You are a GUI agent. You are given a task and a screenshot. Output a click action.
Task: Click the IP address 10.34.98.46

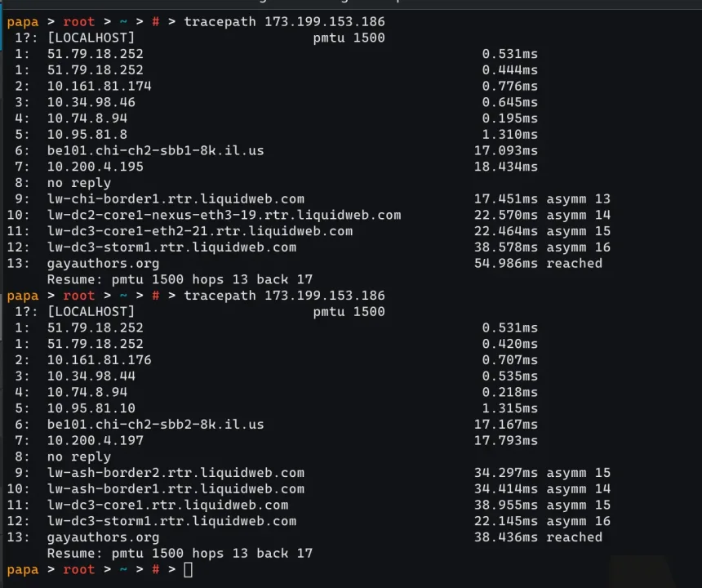(x=91, y=103)
